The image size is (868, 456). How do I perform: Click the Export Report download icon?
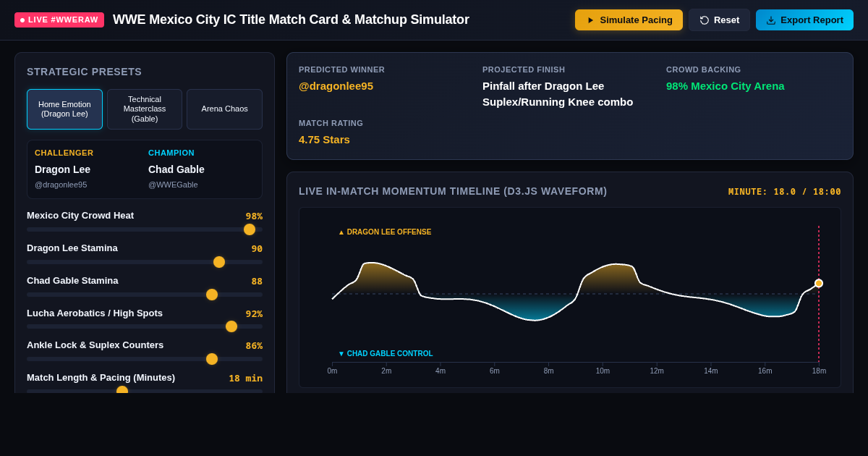pyautogui.click(x=771, y=20)
